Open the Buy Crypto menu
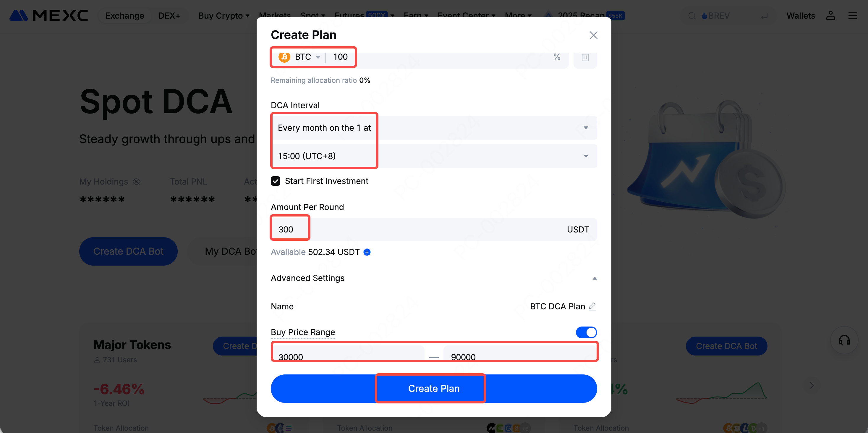 tap(224, 15)
